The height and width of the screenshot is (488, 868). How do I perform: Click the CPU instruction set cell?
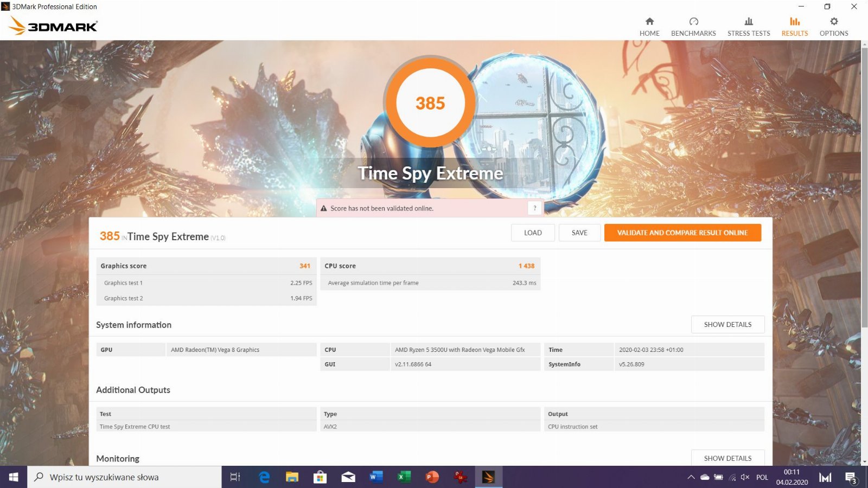click(654, 427)
